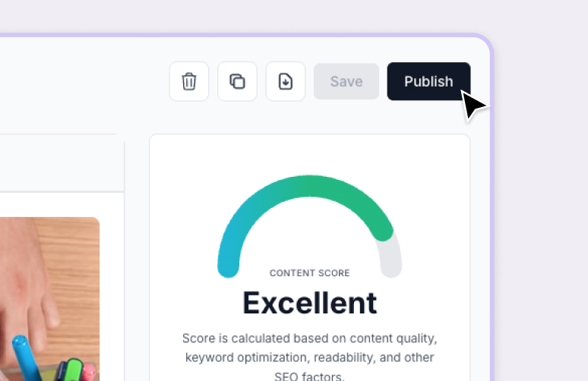588x381 pixels.
Task: Click the "keyword optimization, readability" text line
Action: 309,356
